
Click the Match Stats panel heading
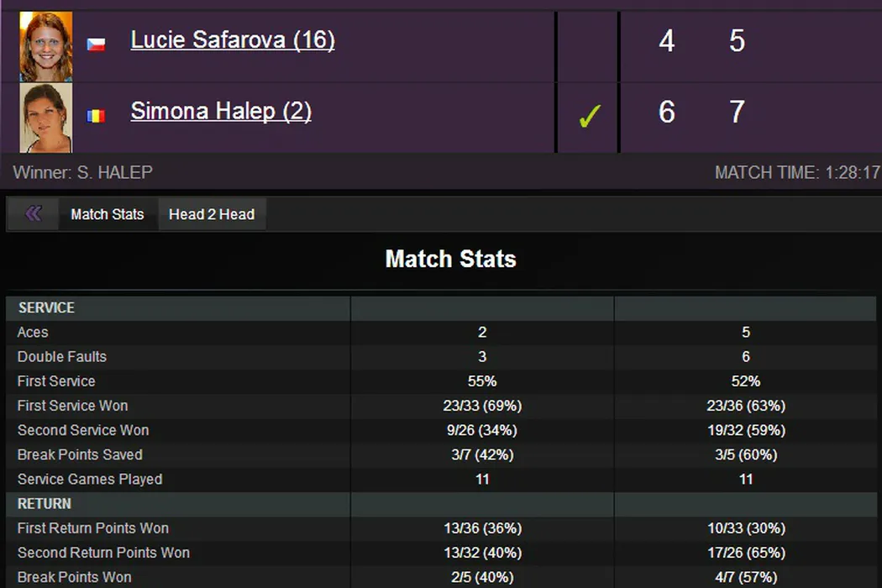450,259
